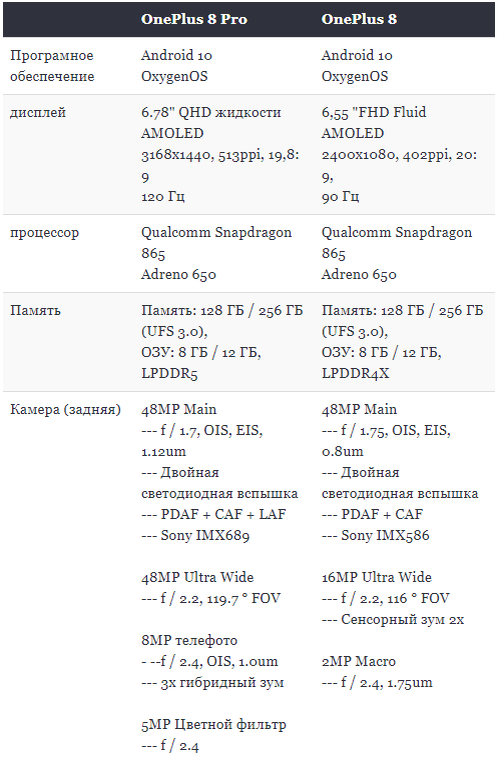499x758 pixels.
Task: Click the 90 Гц refresh rate text
Action: pyautogui.click(x=340, y=196)
